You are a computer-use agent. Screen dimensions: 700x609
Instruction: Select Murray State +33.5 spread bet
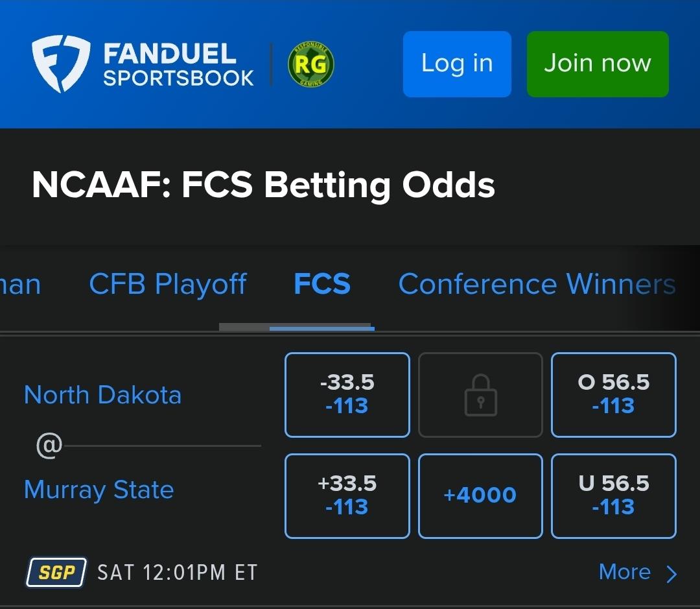coord(347,496)
